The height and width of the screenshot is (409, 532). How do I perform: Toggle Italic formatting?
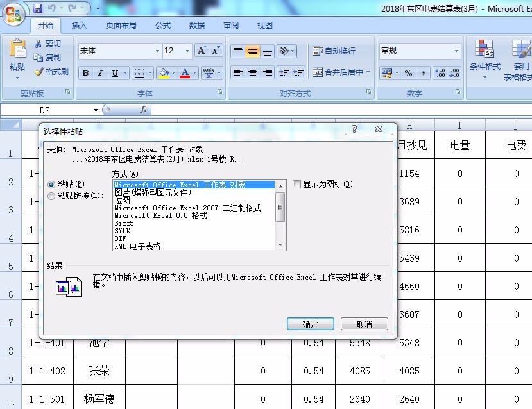(100, 73)
